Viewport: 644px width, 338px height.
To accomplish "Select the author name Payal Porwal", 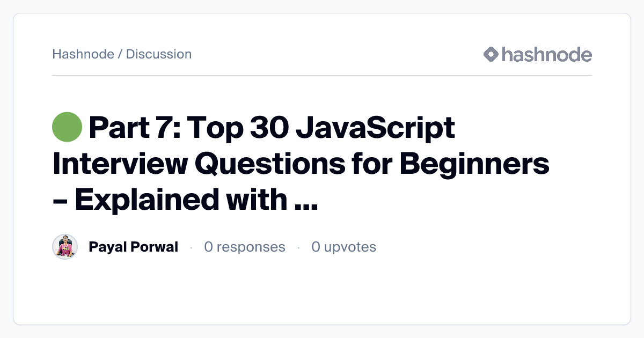I will pos(133,247).
